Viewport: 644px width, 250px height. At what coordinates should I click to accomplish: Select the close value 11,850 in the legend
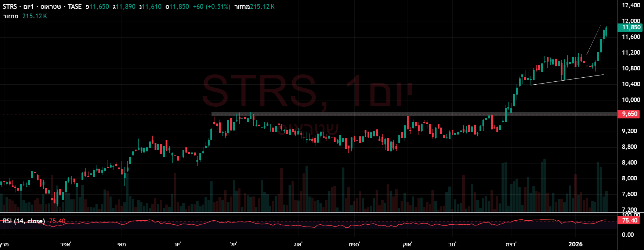[179, 7]
